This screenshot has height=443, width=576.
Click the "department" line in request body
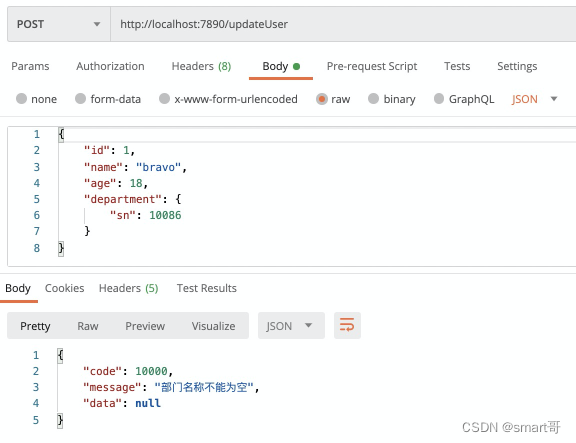tap(132, 199)
